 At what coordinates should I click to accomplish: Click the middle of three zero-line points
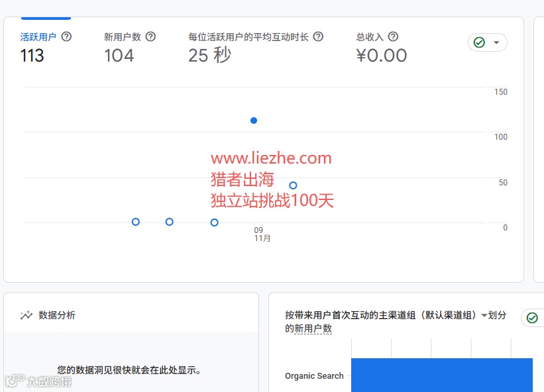coord(170,222)
